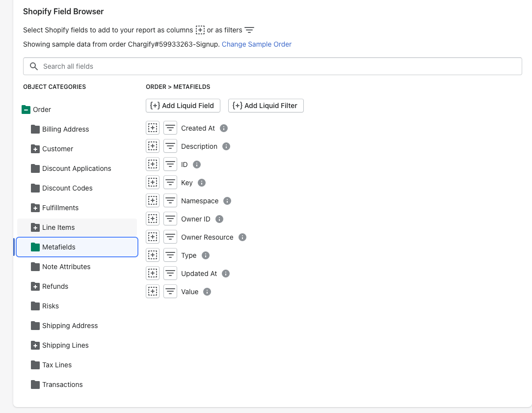Viewport: 532px width, 413px height.
Task: Show info for Owner Resource field
Action: (x=242, y=237)
